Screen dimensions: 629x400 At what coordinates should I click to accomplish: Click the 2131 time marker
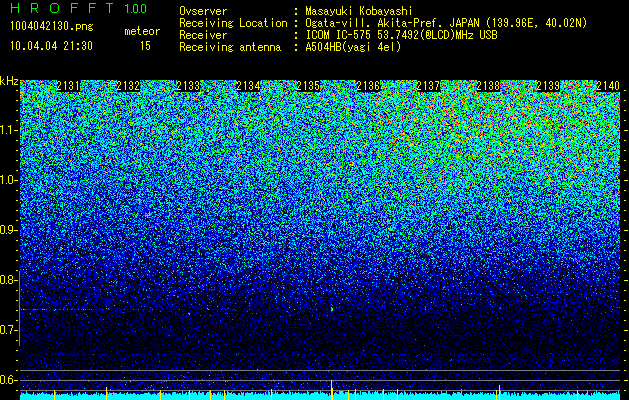click(68, 86)
